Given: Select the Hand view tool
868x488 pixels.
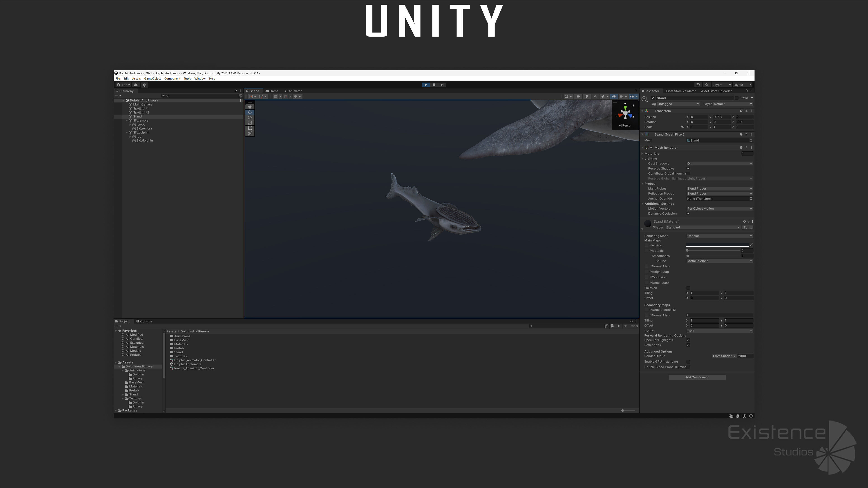Looking at the screenshot, I should click(x=250, y=107).
